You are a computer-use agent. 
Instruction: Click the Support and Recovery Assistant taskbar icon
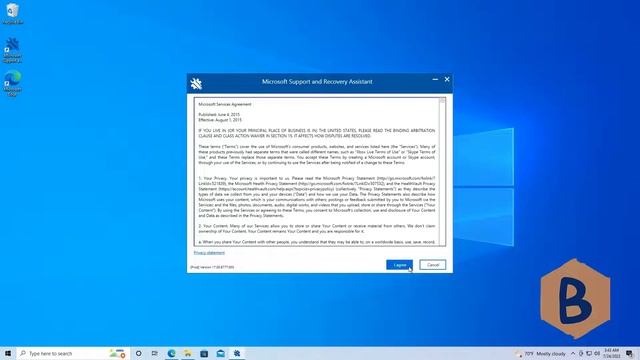click(237, 353)
